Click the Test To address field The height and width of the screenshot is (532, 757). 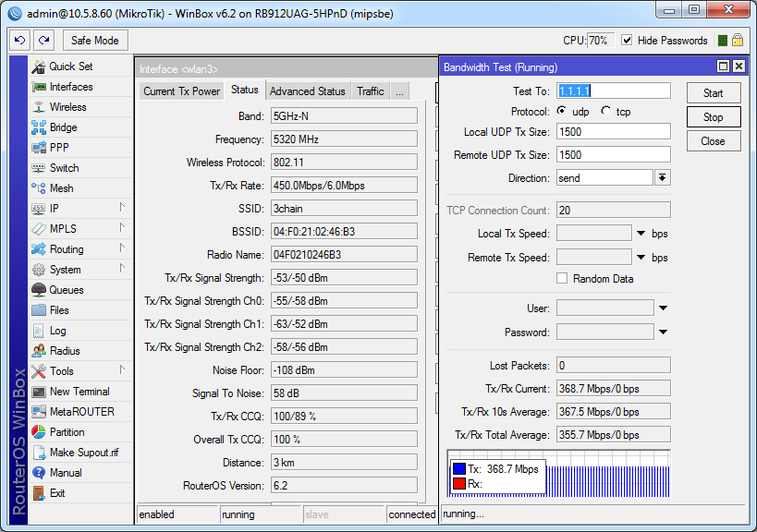click(614, 91)
